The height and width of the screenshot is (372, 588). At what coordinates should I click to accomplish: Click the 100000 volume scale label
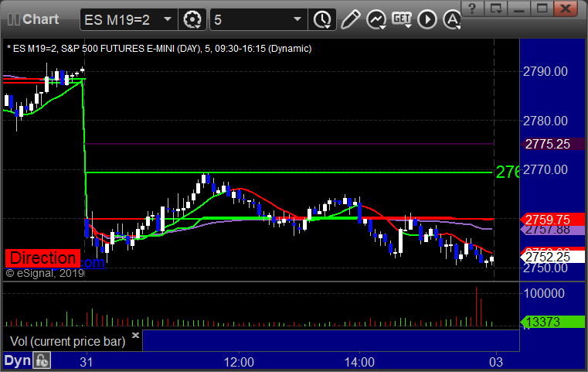pyautogui.click(x=544, y=293)
